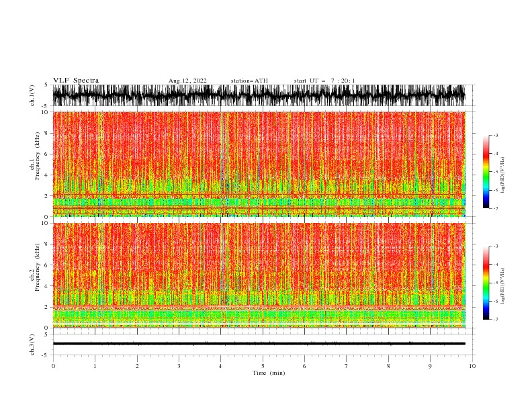Click the "-7" tick on ch.1 colorbar
532x411 pixels.
(x=496, y=209)
